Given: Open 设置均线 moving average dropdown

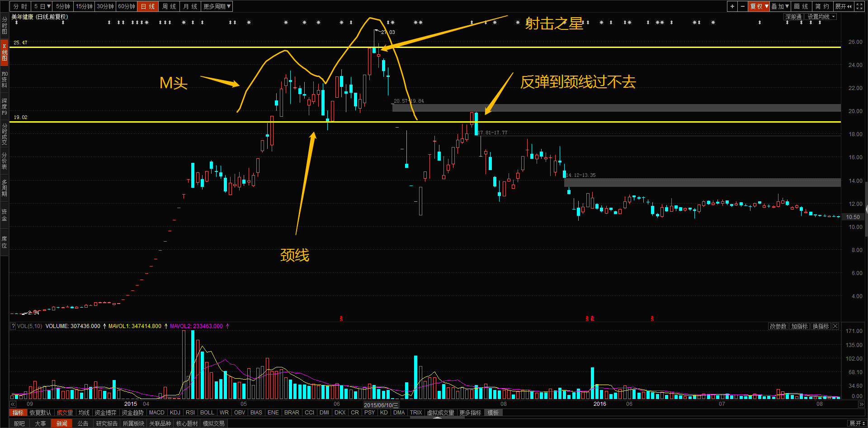Looking at the screenshot, I should pyautogui.click(x=821, y=17).
